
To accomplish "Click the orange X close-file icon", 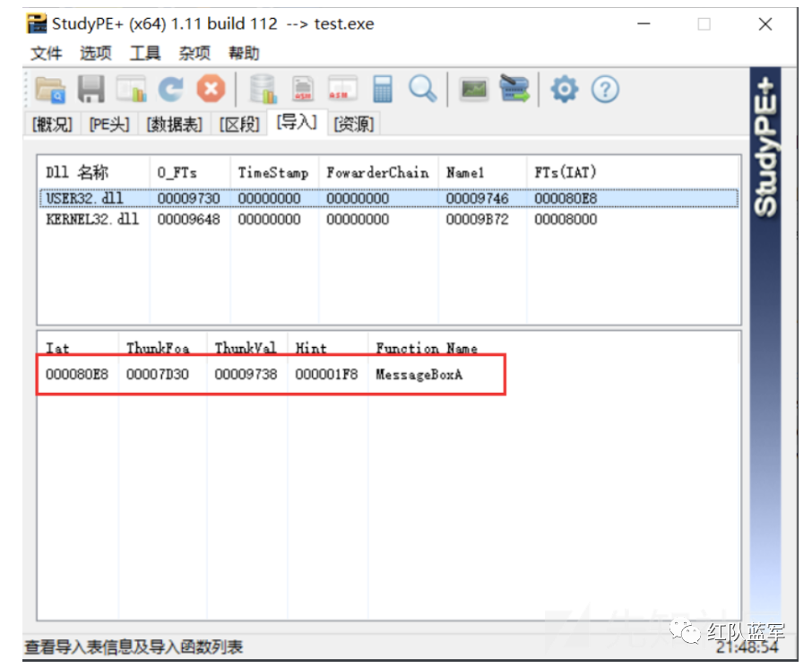I will coord(211,89).
